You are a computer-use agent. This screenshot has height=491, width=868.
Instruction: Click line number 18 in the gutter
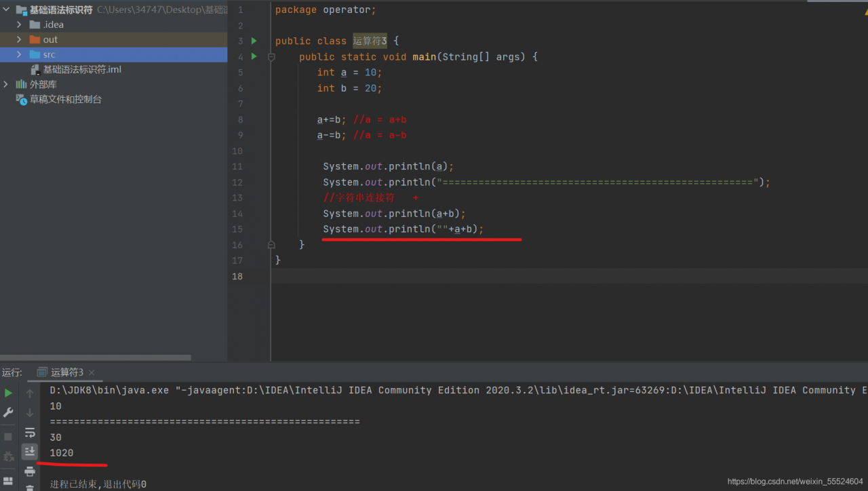(x=237, y=276)
